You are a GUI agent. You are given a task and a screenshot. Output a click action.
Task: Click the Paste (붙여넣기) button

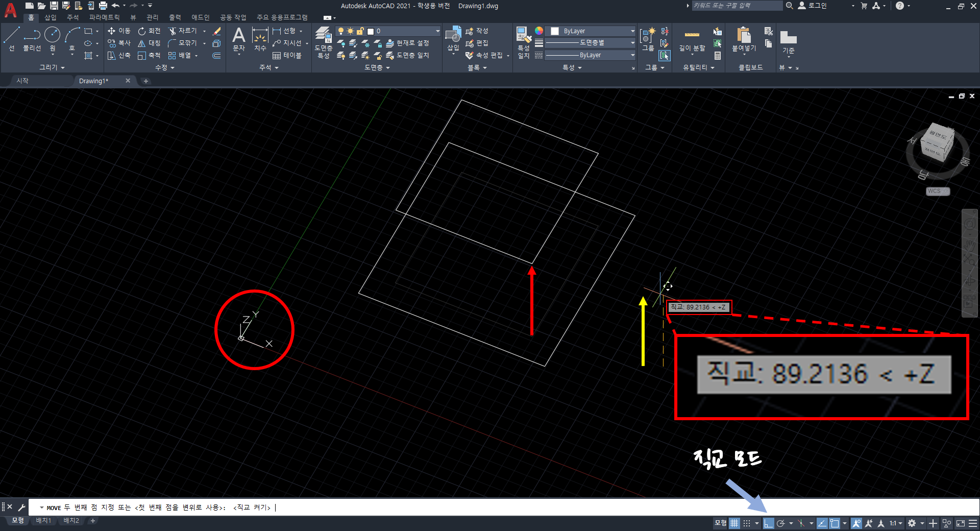744,39
